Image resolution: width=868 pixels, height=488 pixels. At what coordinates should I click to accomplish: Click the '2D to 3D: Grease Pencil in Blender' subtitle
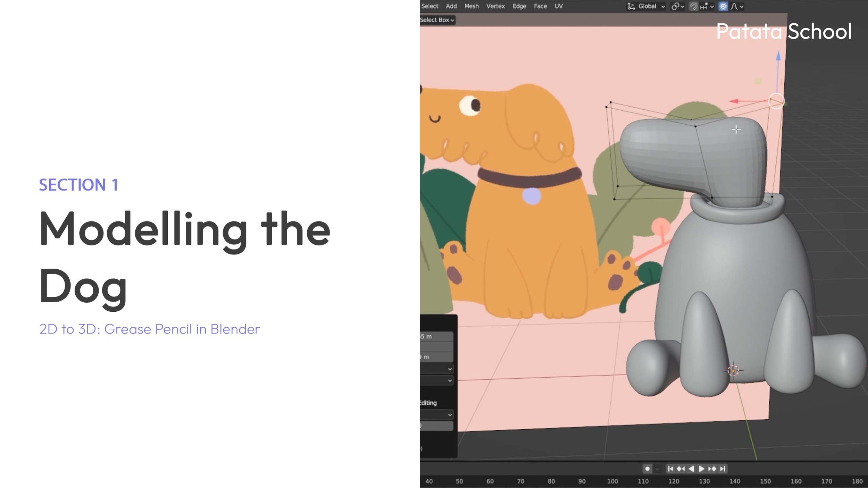(150, 329)
